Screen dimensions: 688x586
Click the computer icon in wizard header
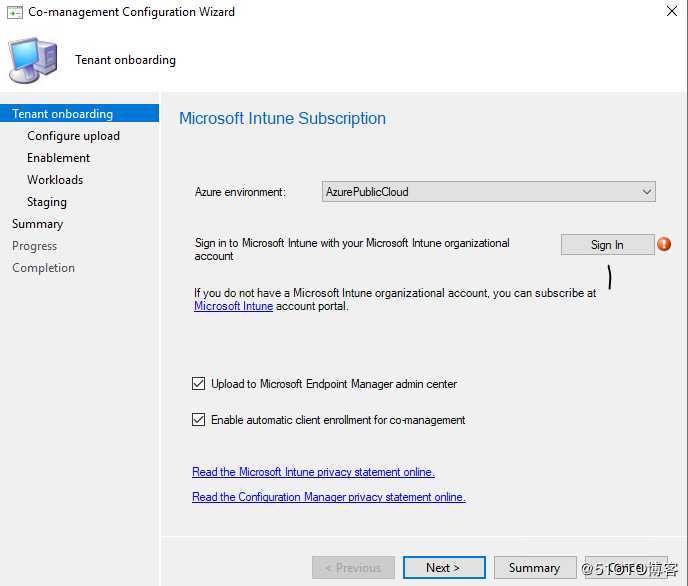(x=33, y=60)
